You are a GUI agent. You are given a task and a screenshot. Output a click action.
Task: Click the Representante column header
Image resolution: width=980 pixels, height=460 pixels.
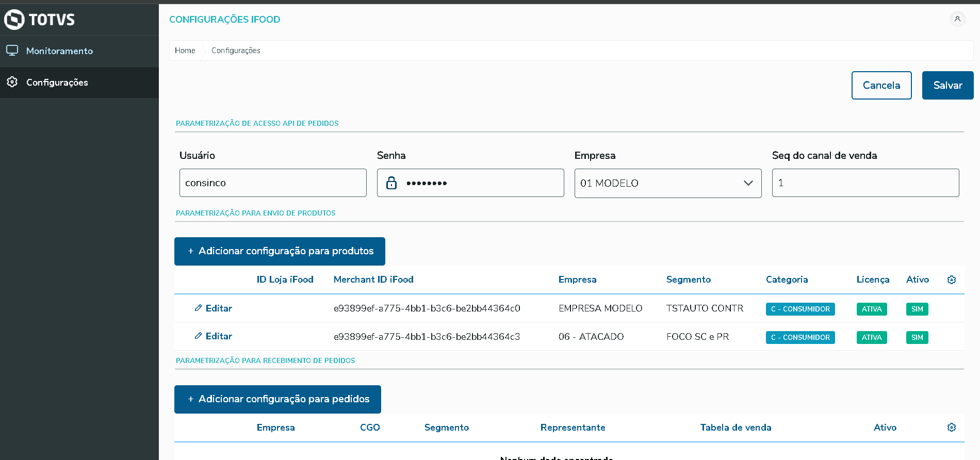pos(573,428)
